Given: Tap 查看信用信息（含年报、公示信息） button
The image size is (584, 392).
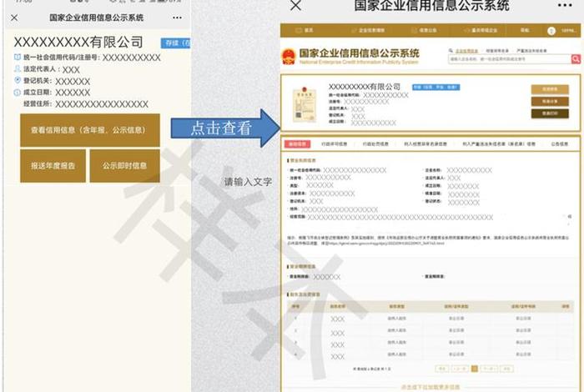Looking at the screenshot, I should 90,130.
